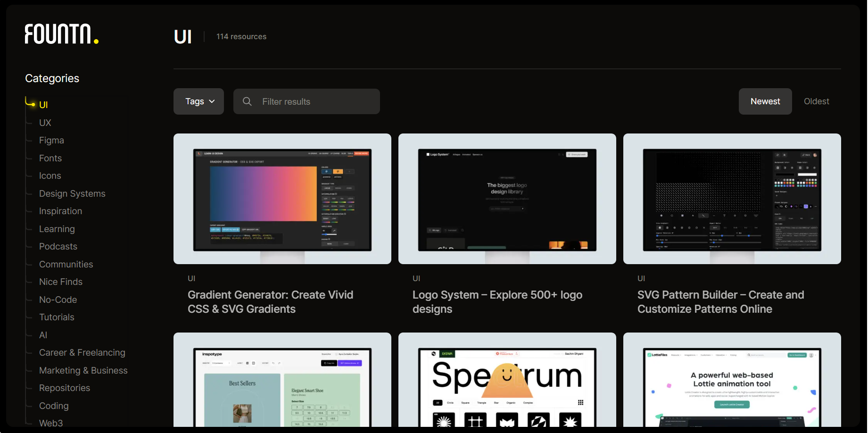Open the Tags dropdown
The height and width of the screenshot is (433, 868).
198,101
